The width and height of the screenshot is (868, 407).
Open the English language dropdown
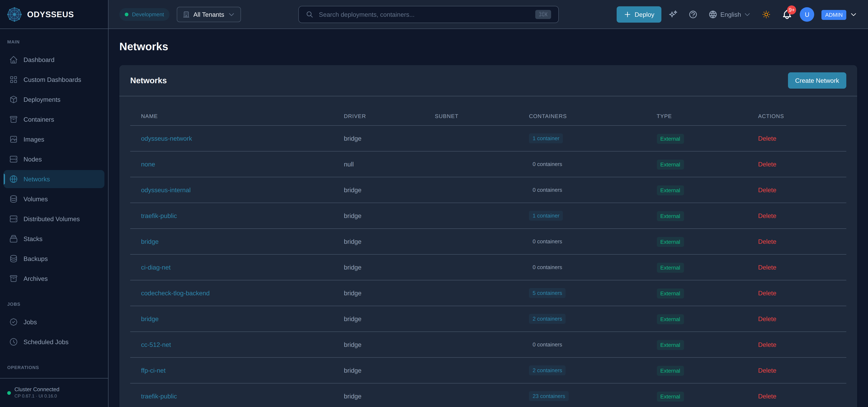[x=729, y=14]
